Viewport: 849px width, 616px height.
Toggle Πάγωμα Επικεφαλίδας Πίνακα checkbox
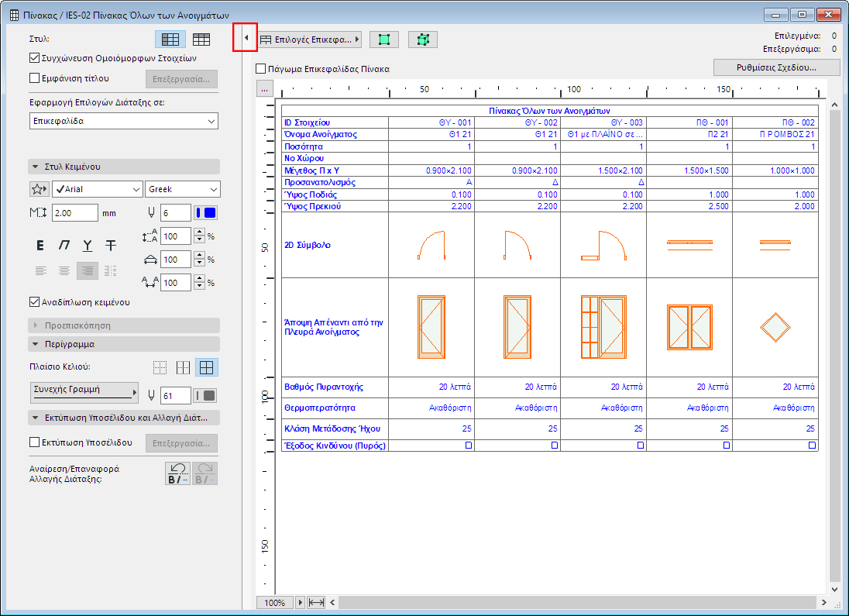[261, 69]
